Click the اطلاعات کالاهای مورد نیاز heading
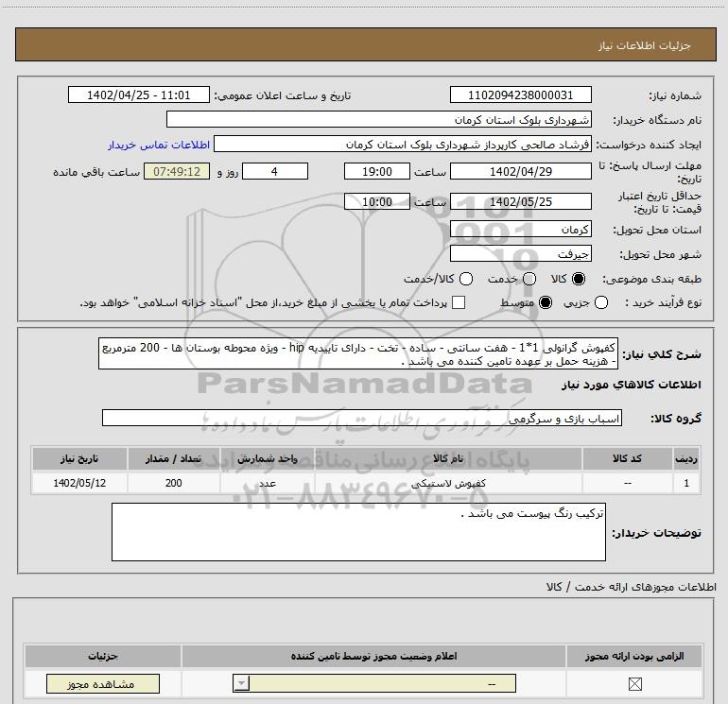This screenshot has height=704, width=728. pos(631,385)
